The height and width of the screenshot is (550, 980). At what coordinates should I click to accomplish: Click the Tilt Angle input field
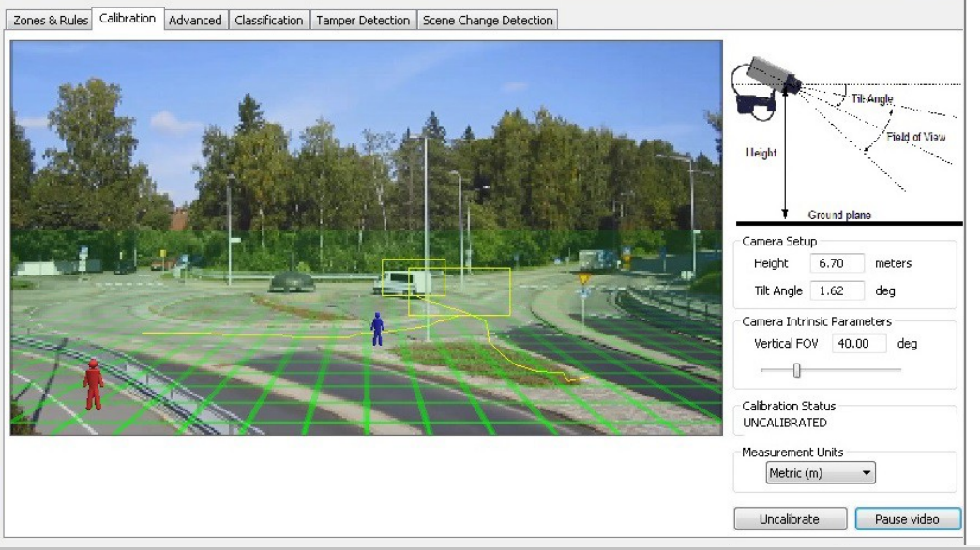(x=837, y=290)
